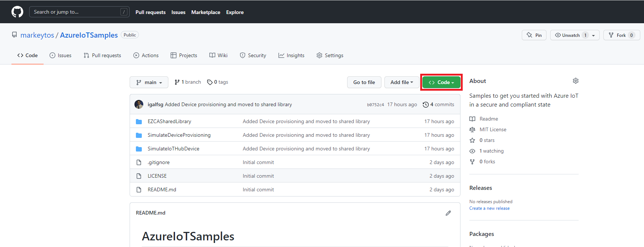
Task: Click igalfsg author name
Action: click(x=155, y=105)
